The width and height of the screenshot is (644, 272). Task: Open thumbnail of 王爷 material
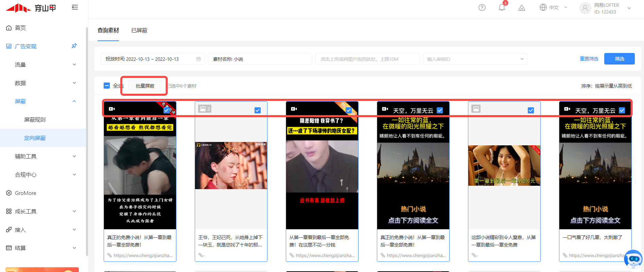231,165
